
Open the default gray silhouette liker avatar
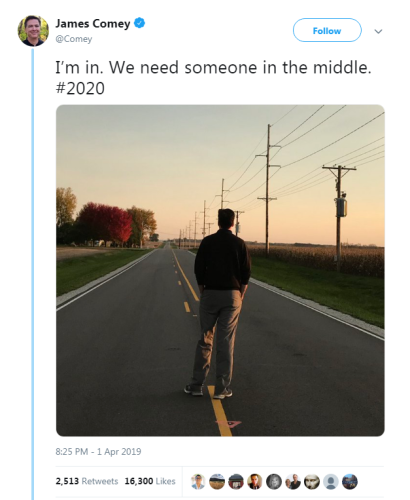331,482
